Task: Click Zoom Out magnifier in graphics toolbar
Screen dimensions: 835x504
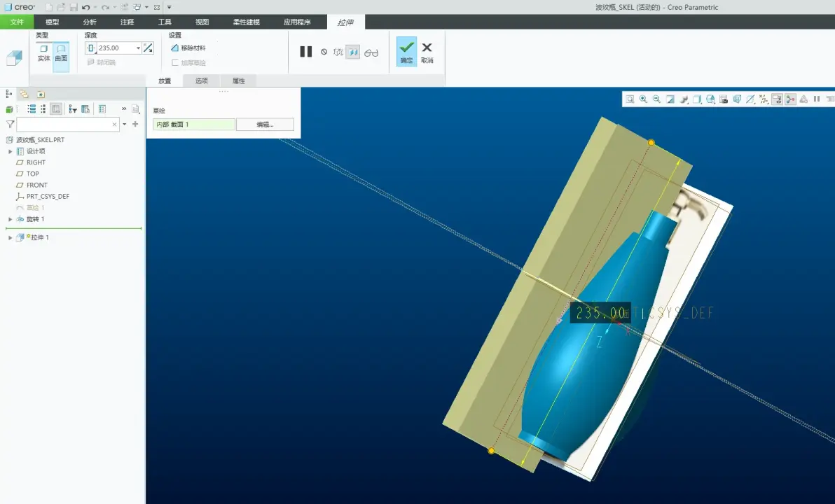Action: pyautogui.click(x=656, y=99)
